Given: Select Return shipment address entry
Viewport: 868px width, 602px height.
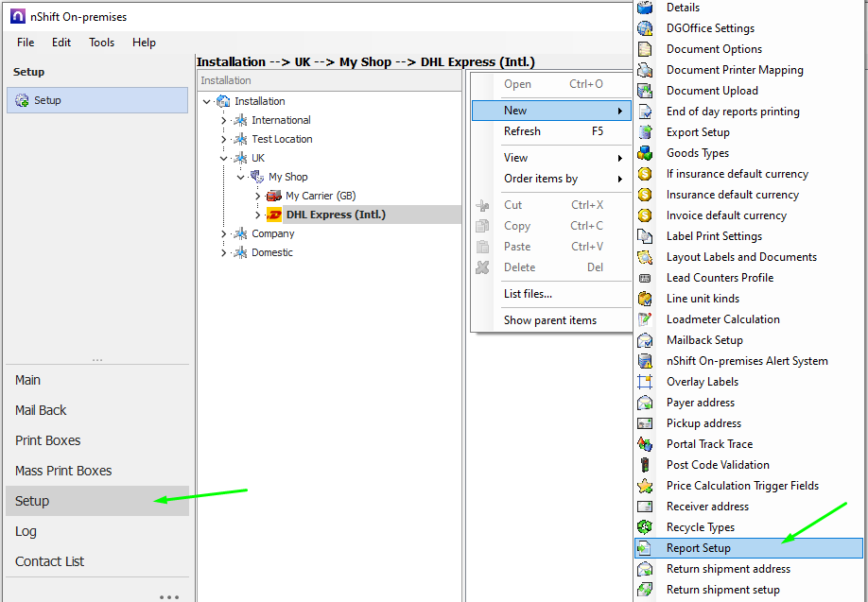Looking at the screenshot, I should coord(749,569).
